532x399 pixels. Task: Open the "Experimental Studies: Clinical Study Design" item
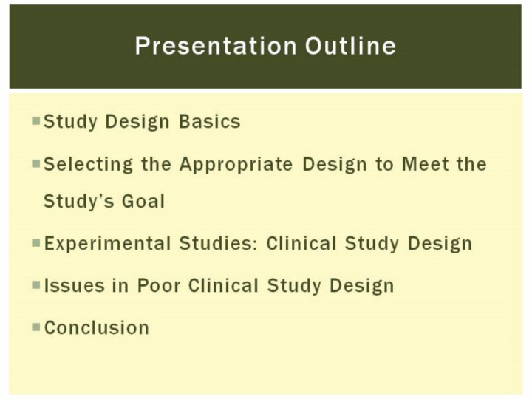click(258, 243)
